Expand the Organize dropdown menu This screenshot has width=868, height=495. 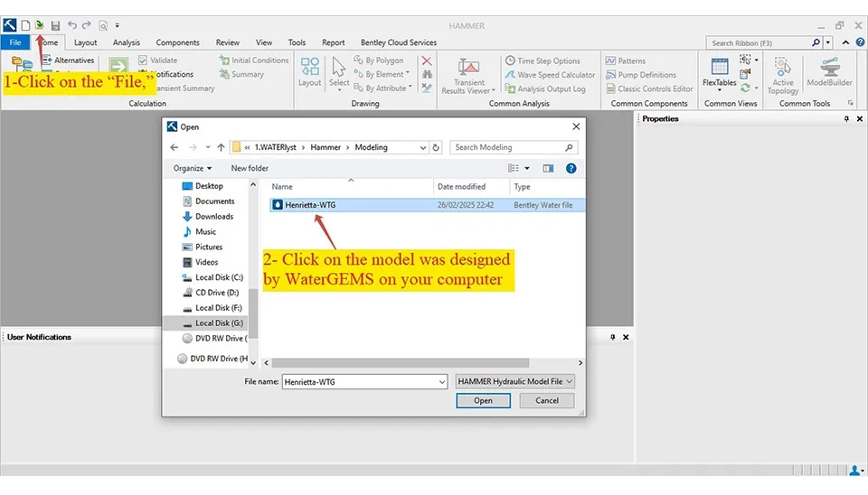tap(193, 168)
